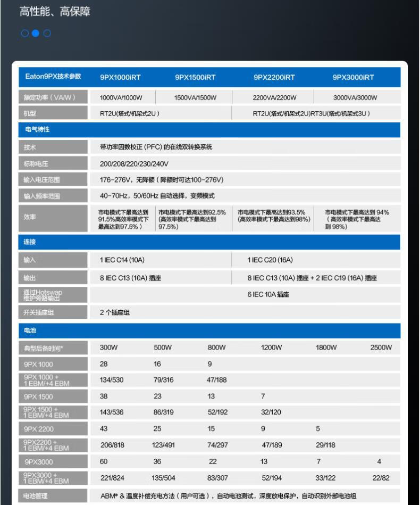Viewport: 420px width, 505px height.
Task: Click the 6 IEC 10A 插座 value
Action: tap(268, 294)
